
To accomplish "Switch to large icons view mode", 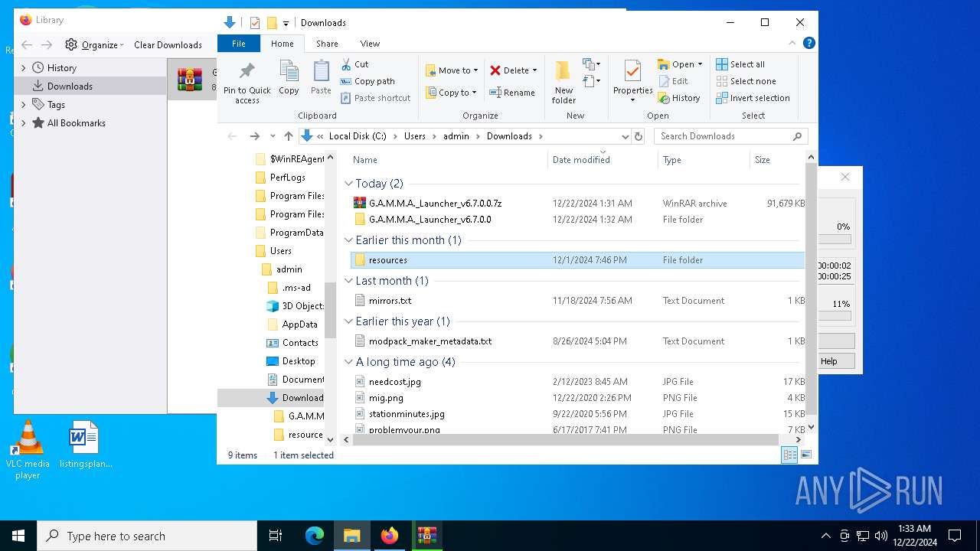I will [805, 455].
